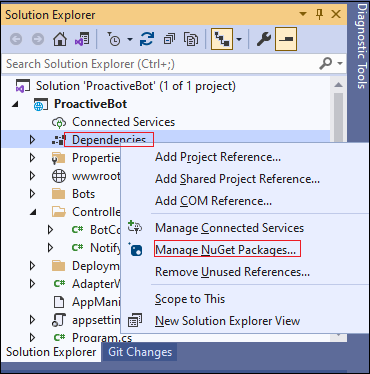370x374 pixels.
Task: Click the Home icon in Solution Explorer toolbar
Action: (x=60, y=39)
